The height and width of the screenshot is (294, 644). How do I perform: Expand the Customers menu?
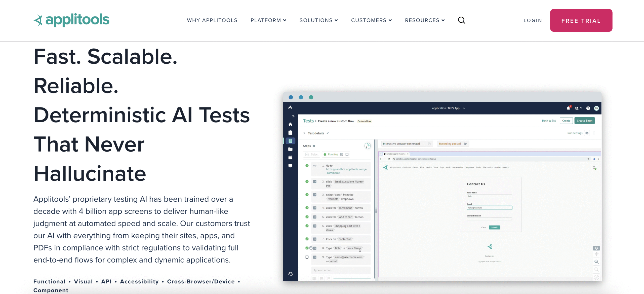click(x=371, y=20)
